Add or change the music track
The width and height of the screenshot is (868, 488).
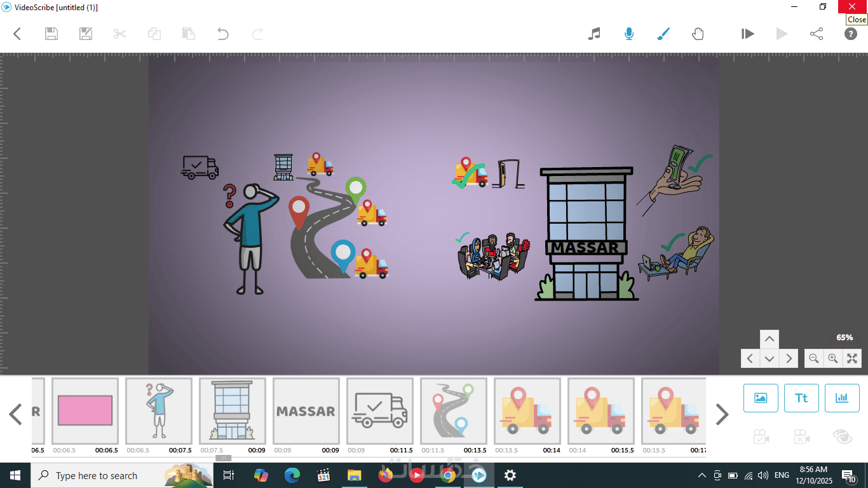594,34
